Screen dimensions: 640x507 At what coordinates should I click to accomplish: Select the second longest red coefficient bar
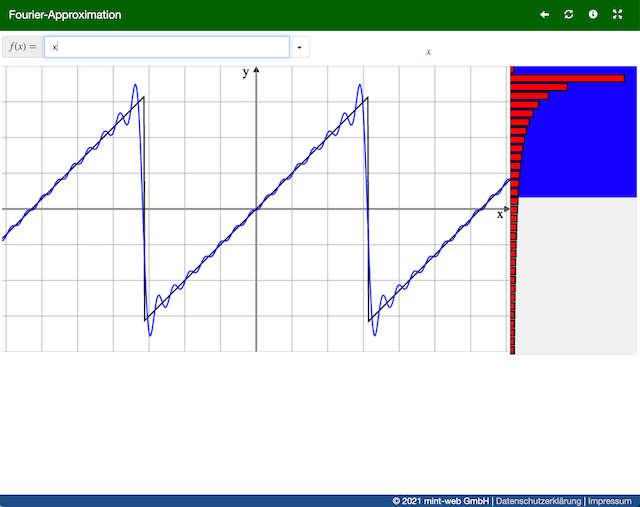click(x=539, y=87)
